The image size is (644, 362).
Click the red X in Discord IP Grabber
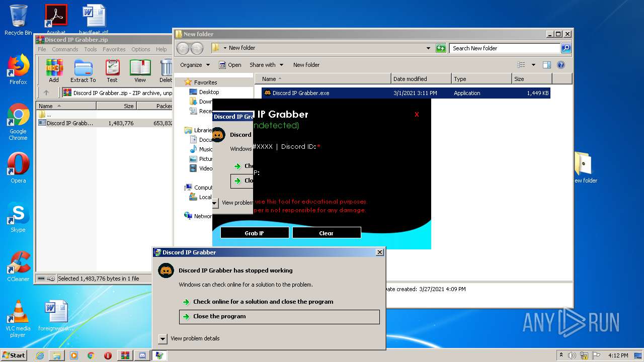coord(417,115)
